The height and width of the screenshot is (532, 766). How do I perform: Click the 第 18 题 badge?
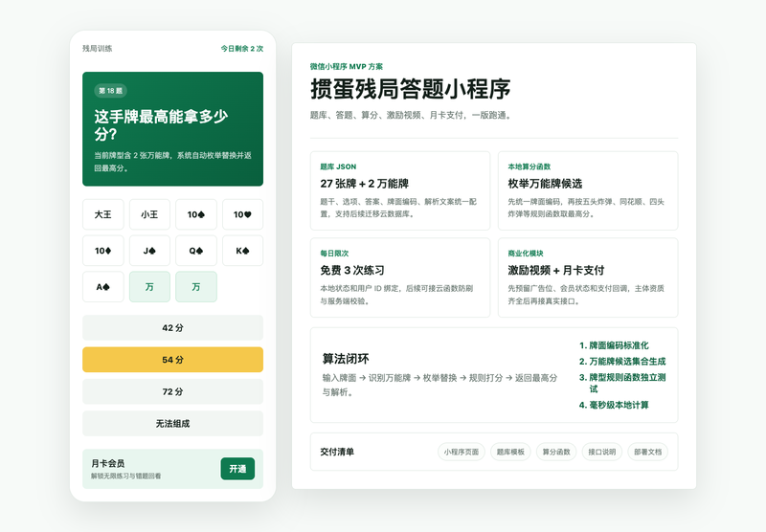[110, 91]
